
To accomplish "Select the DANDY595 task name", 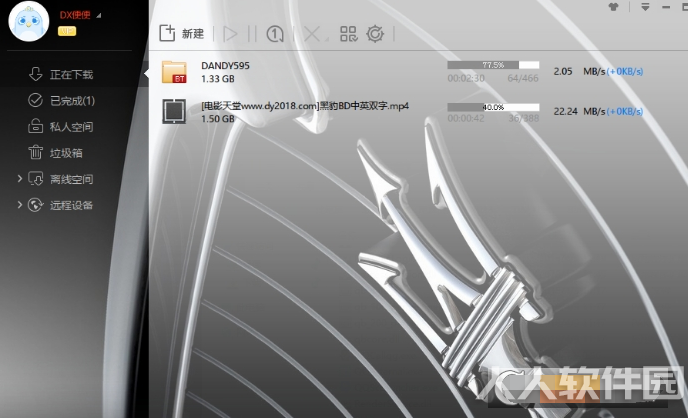I will point(225,65).
